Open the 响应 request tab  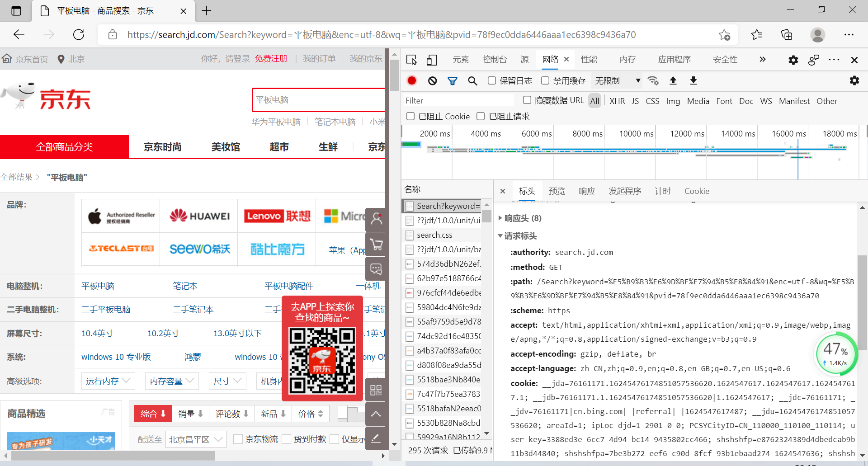[x=587, y=191]
